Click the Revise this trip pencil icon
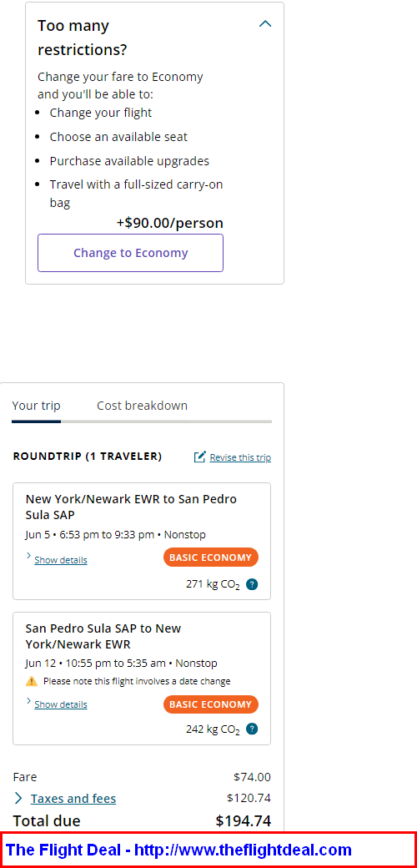417x868 pixels. pos(199,457)
